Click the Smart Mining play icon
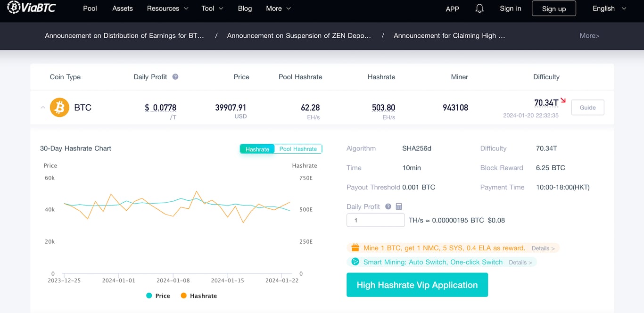The image size is (644, 313). (x=355, y=262)
